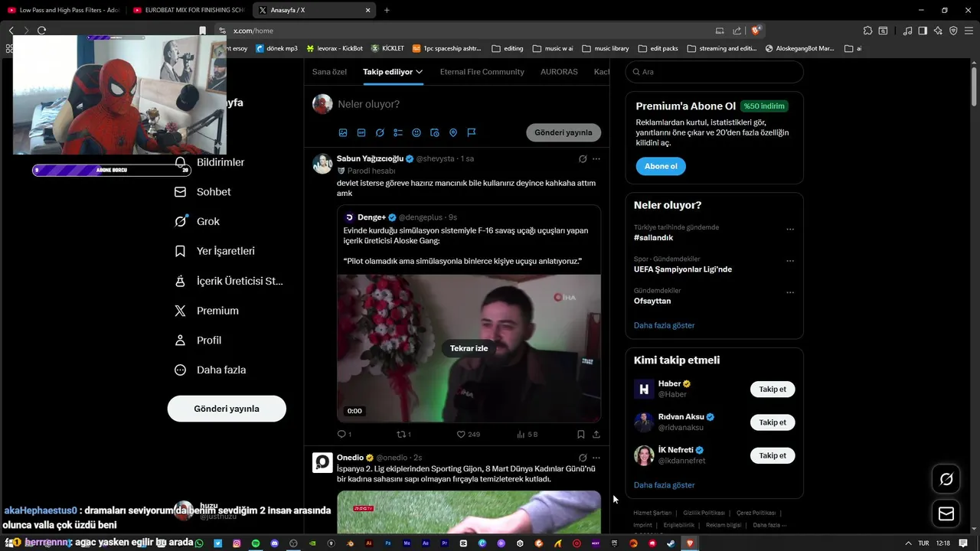Switch to AURORAS timeline tab
Screen dimensions: 980x551
(559, 72)
